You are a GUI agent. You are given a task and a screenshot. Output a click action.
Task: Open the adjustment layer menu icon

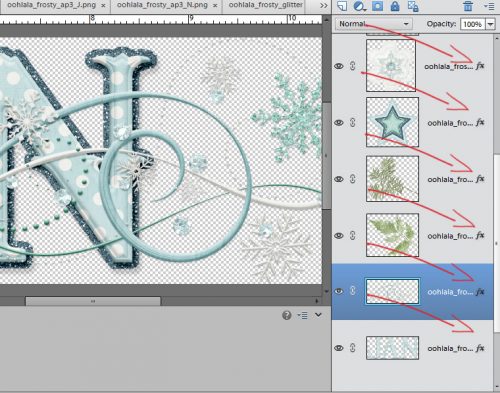359,6
